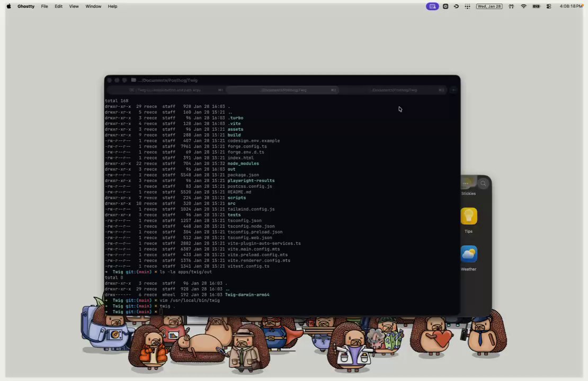
Task: Open the battery status menu
Action: tap(536, 6)
